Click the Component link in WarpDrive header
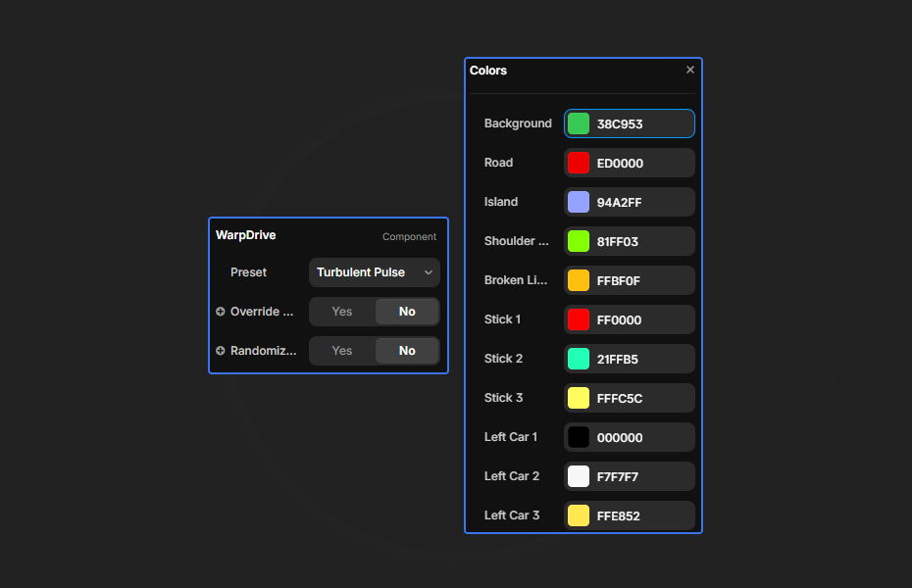912x588 pixels. (x=409, y=236)
